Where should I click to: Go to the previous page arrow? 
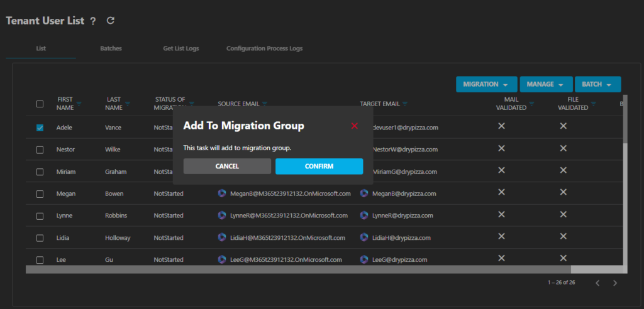pyautogui.click(x=597, y=283)
